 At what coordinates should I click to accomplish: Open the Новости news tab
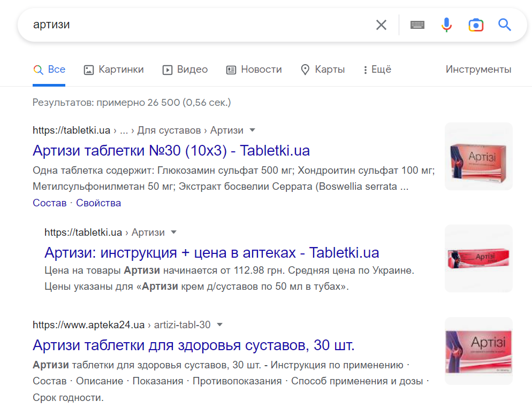point(254,69)
